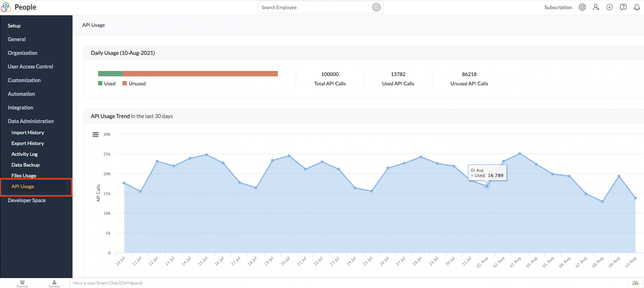
Task: Open the user profile icon
Action: [x=596, y=7]
